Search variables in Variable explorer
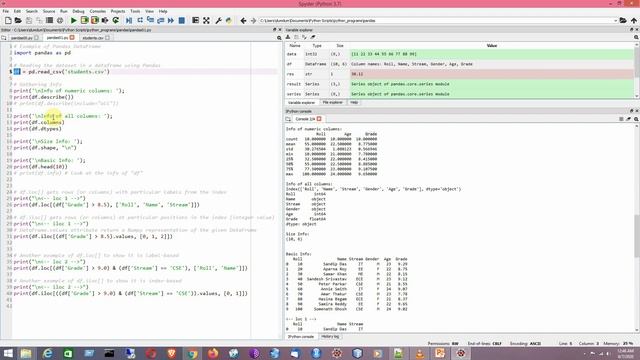The width and height of the screenshot is (640, 360). tap(636, 37)
